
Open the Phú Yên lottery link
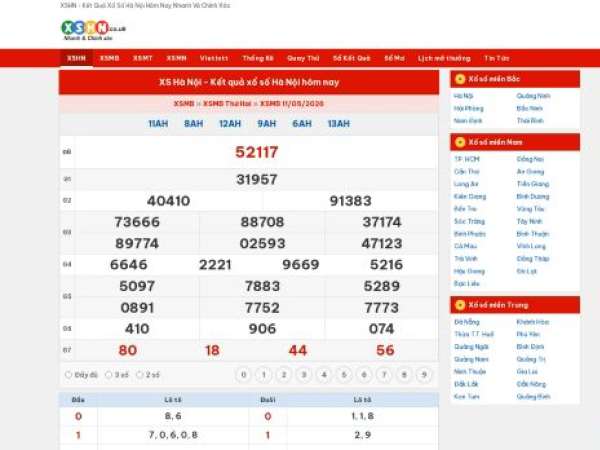tap(528, 334)
